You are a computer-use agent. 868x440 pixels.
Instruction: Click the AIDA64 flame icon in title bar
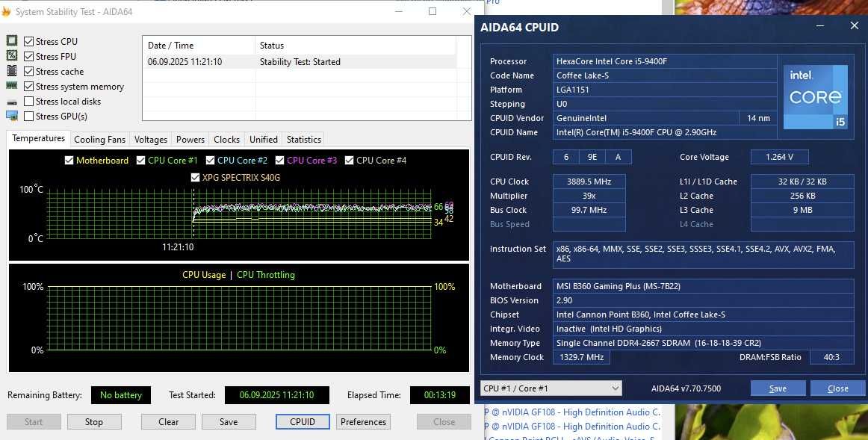pyautogui.click(x=6, y=12)
